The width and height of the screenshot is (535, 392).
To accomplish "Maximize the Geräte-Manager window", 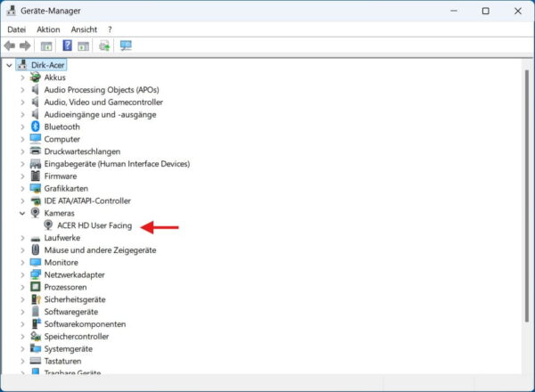I will 486,11.
